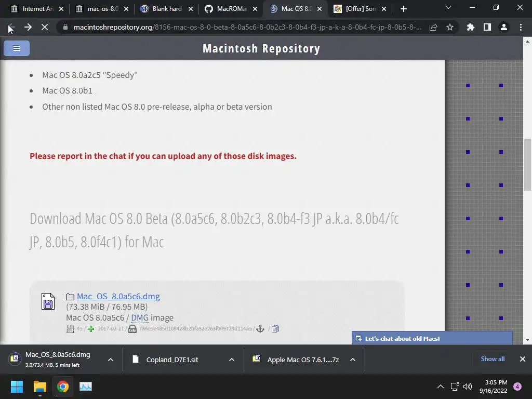Open Chrome's three-dot menu
532x399 pixels.
[x=521, y=27]
